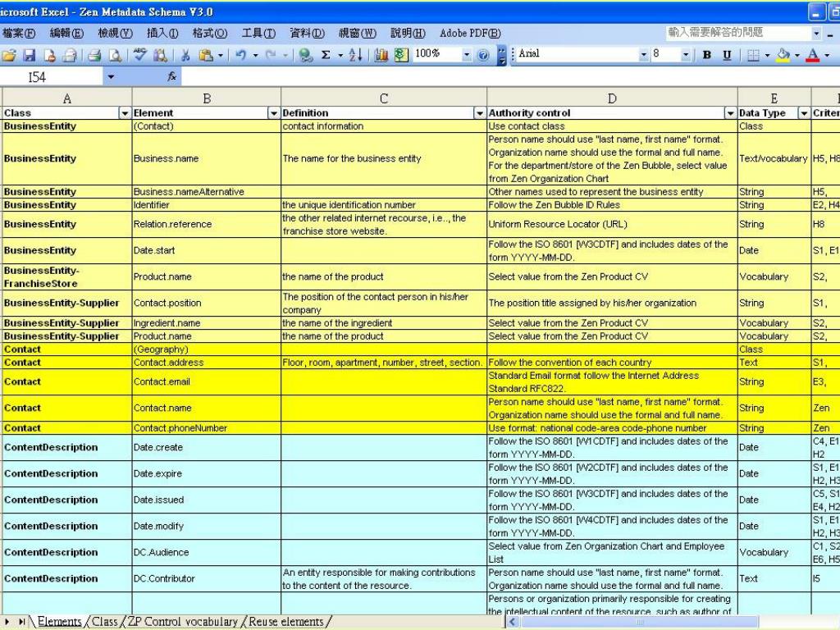Click the Permission document icon beside Save
This screenshot has width=840, height=630.
pyautogui.click(x=49, y=55)
